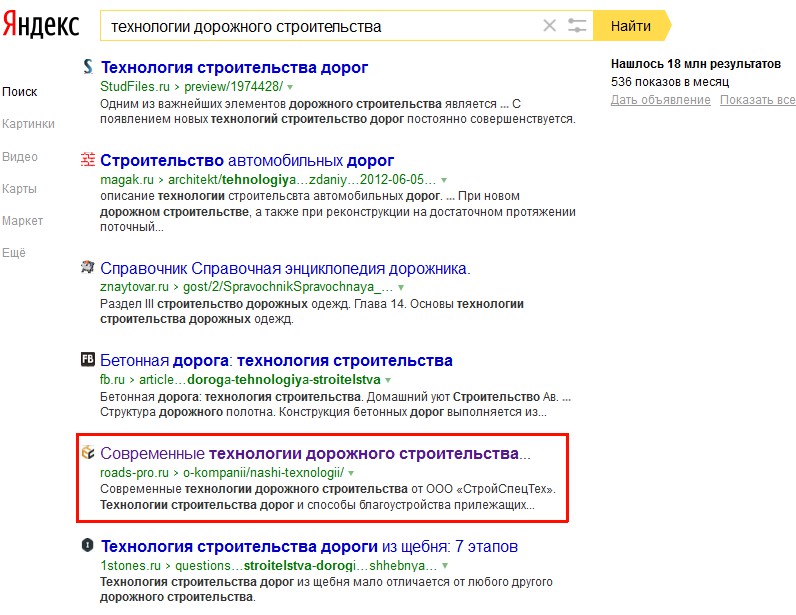Click the roads-pro.ru green URL

(x=134, y=473)
